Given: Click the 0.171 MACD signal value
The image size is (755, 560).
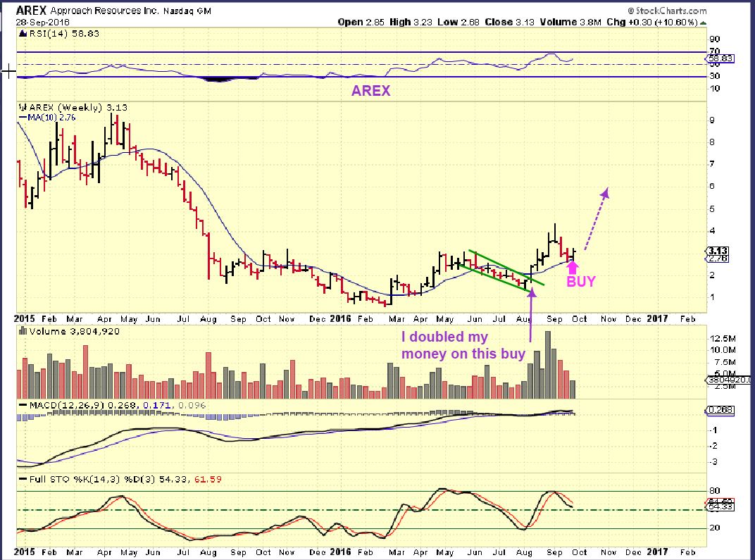Looking at the screenshot, I should pyautogui.click(x=157, y=406).
